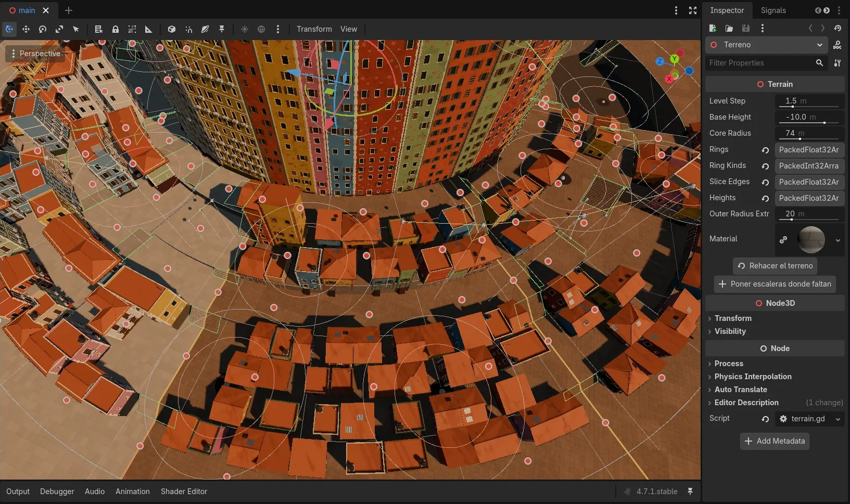The height and width of the screenshot is (504, 850).
Task: Toggle the preview sunlight icon
Action: (245, 29)
